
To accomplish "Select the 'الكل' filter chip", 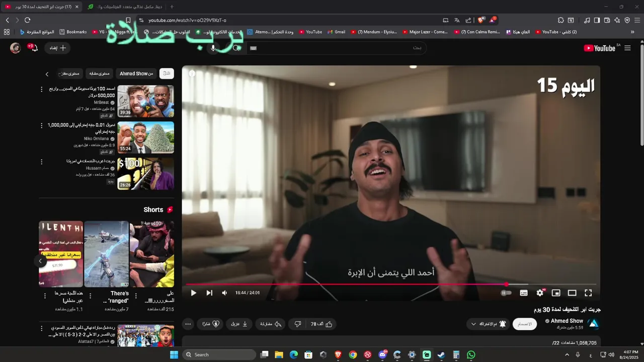I will 167,73.
